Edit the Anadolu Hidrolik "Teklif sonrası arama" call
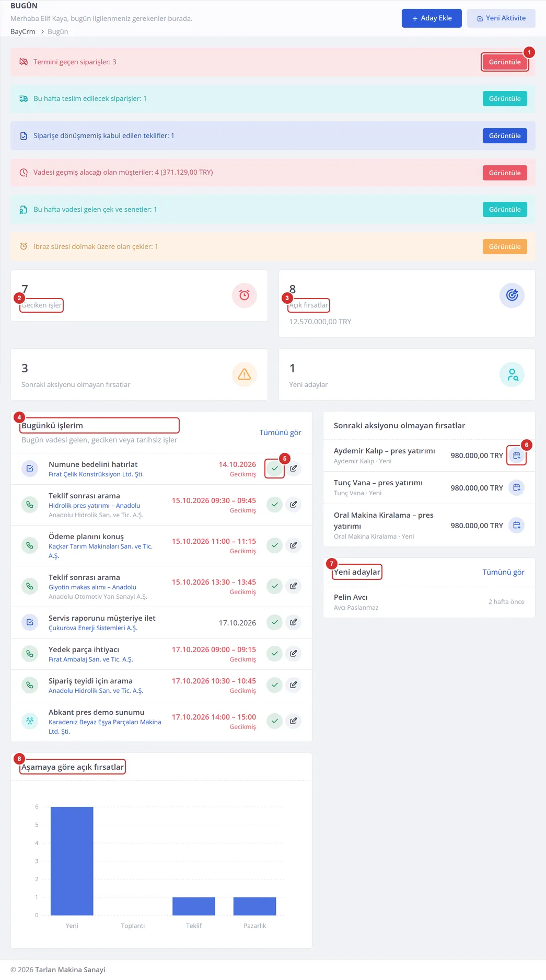Screen dimensions: 546x980 [x=294, y=505]
